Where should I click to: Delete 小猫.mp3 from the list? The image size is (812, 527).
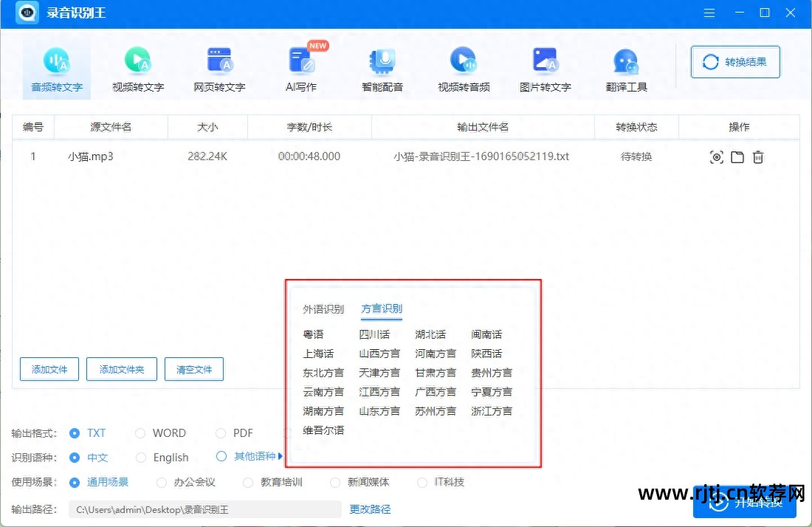coord(758,156)
